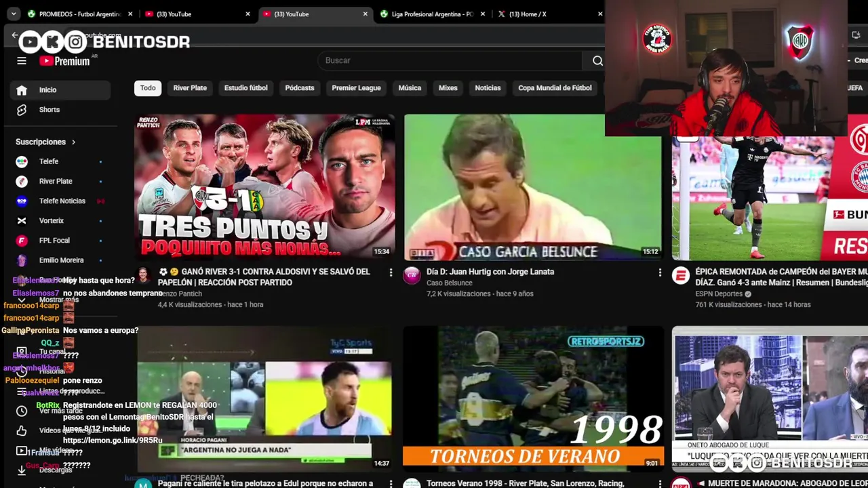Close the PROMIEDOS browser tab
The width and height of the screenshot is (868, 488).
click(130, 14)
